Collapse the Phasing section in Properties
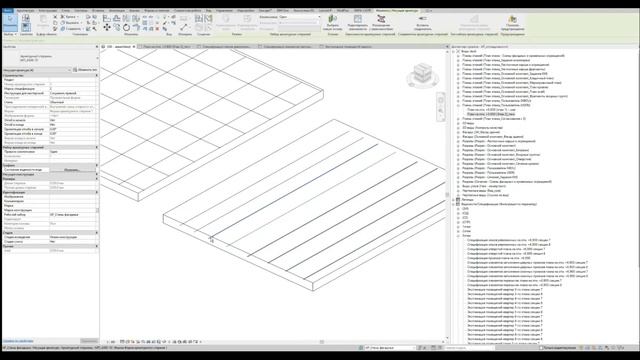This screenshot has height=360, width=640. click(x=97, y=233)
